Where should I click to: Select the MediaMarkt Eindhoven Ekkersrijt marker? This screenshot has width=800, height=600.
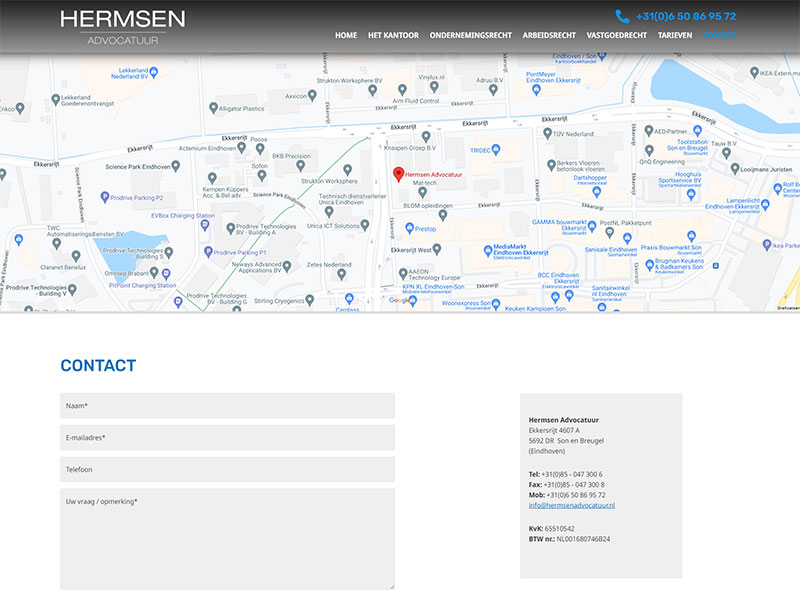488,251
